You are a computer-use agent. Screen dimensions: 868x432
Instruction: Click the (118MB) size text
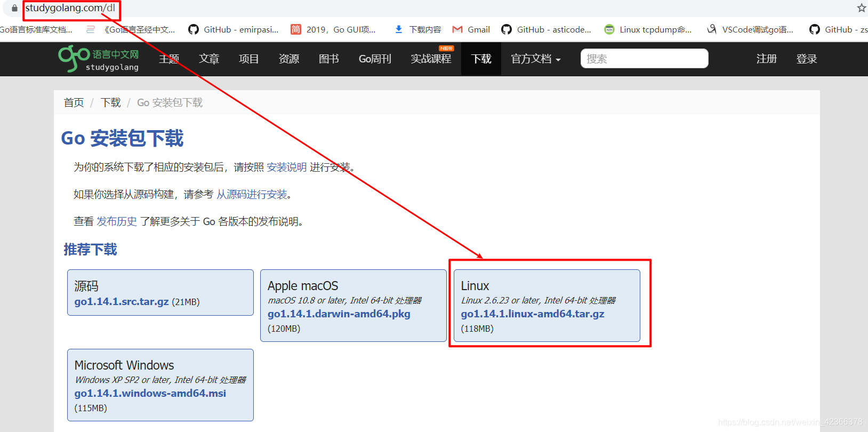[x=477, y=329]
